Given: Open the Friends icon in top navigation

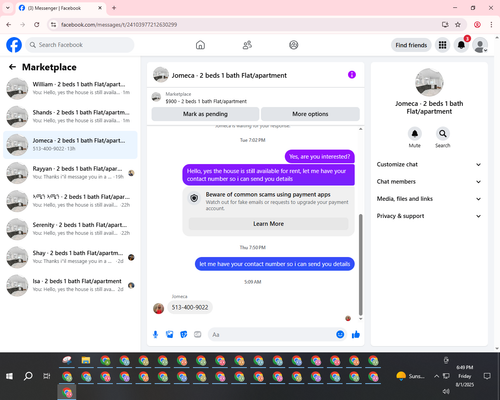Looking at the screenshot, I should (247, 45).
